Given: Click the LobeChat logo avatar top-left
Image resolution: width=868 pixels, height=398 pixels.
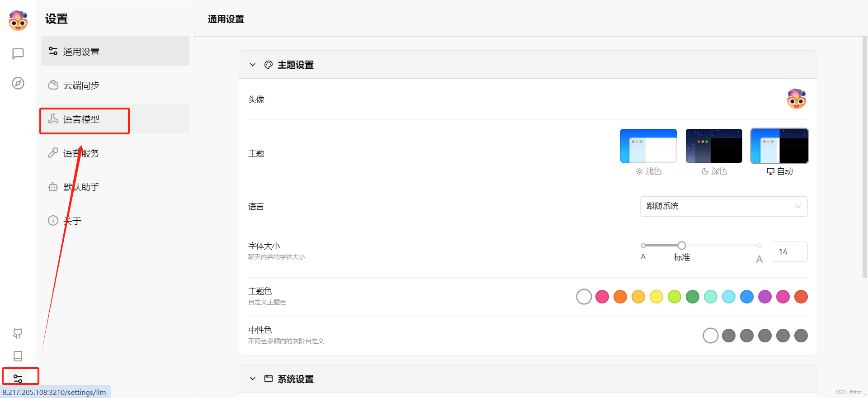Looking at the screenshot, I should [18, 20].
